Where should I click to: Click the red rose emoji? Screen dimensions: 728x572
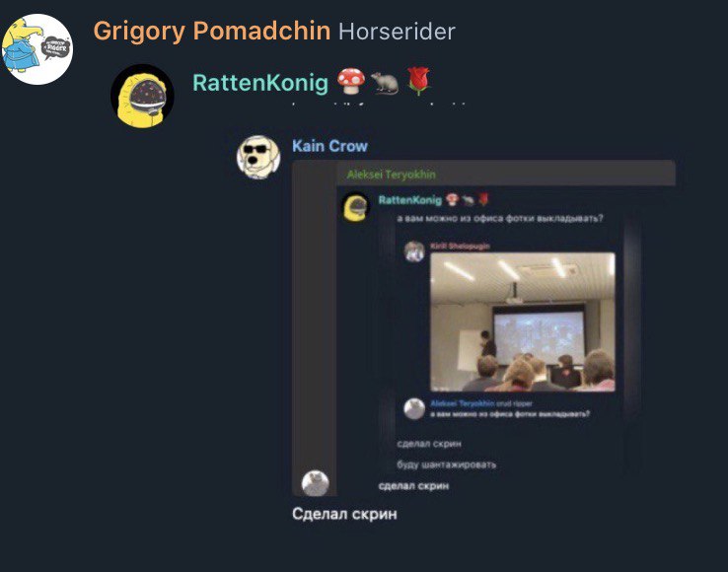click(x=418, y=81)
